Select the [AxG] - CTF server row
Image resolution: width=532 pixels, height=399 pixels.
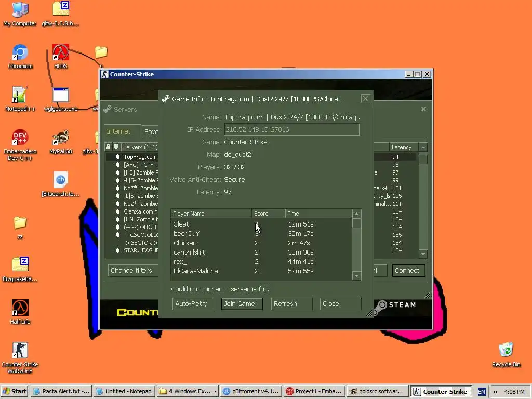pyautogui.click(x=132, y=165)
